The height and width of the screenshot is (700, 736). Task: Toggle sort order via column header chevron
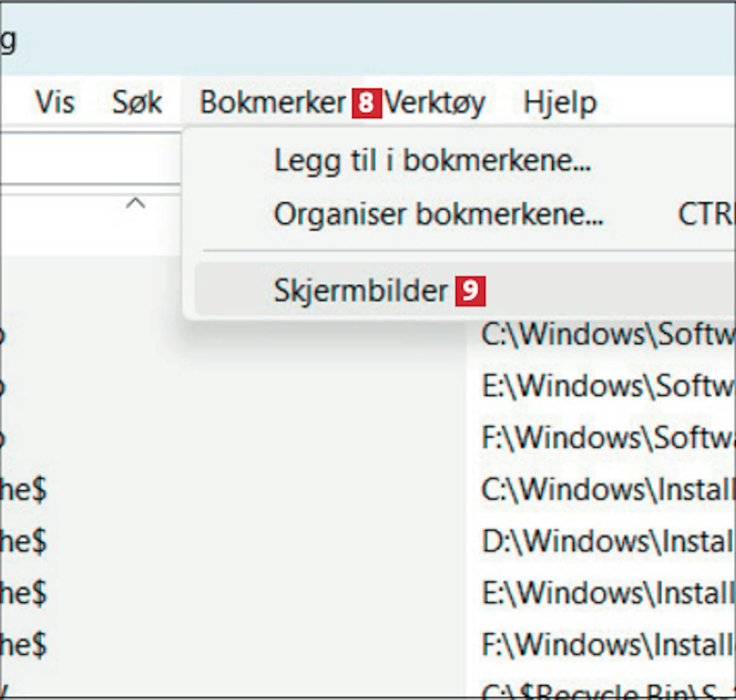tap(135, 203)
